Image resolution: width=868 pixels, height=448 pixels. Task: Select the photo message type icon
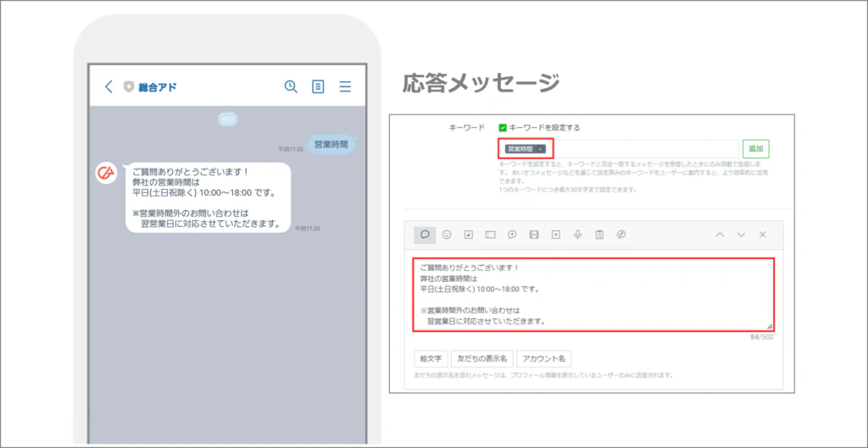(468, 235)
